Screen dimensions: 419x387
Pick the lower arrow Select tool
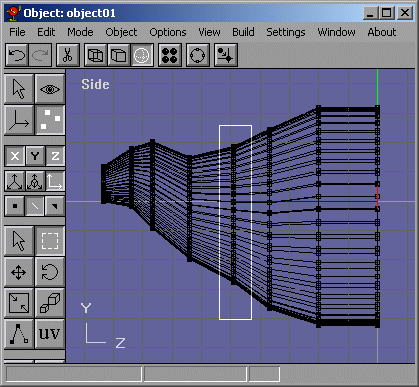(x=19, y=241)
